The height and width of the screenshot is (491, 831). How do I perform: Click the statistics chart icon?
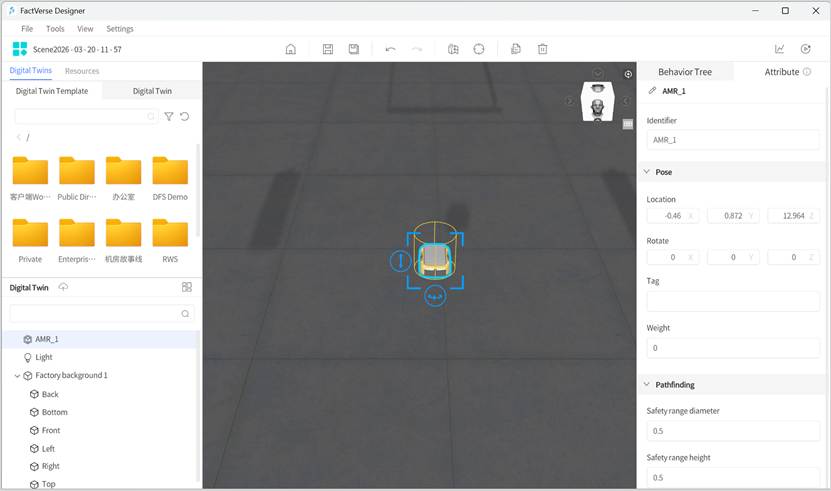[x=780, y=49]
